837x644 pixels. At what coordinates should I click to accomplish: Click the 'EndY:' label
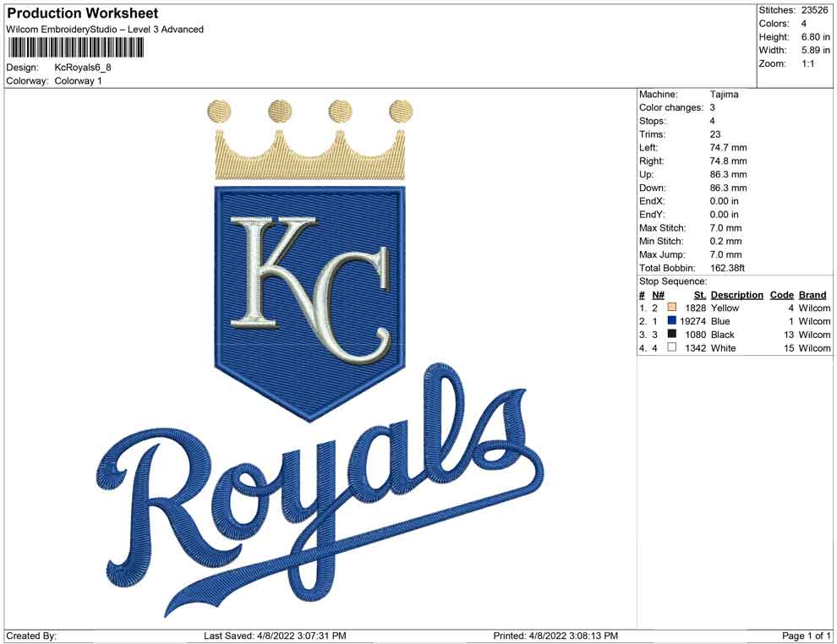tap(650, 215)
